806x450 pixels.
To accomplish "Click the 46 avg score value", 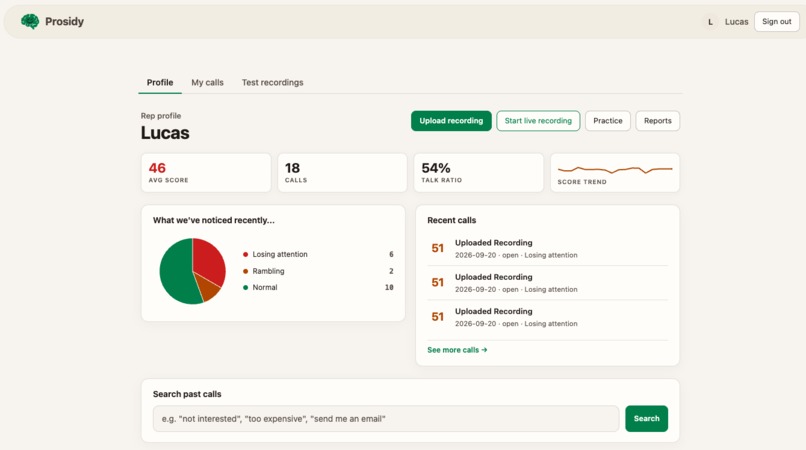I will click(x=157, y=168).
